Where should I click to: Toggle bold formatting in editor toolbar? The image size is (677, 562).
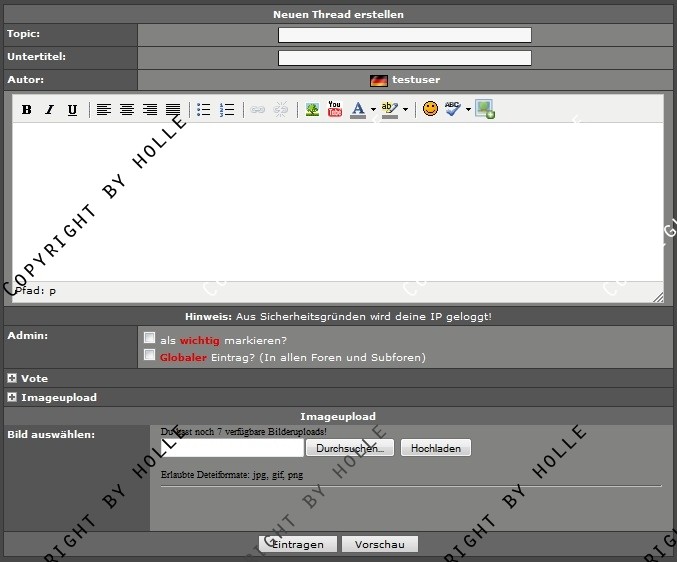(x=27, y=110)
